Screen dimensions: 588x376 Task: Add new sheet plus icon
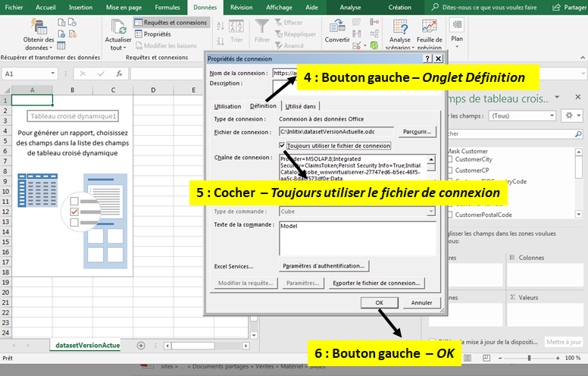pyautogui.click(x=141, y=346)
